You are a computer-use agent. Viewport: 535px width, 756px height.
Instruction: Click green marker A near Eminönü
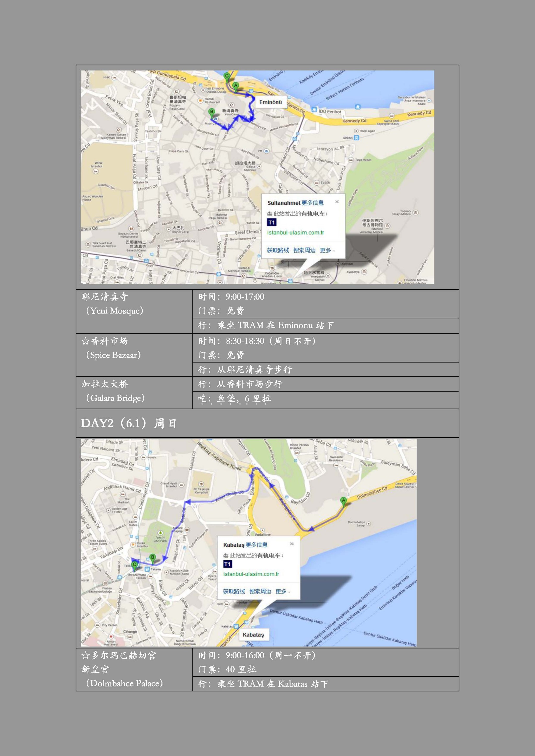pyautogui.click(x=236, y=86)
